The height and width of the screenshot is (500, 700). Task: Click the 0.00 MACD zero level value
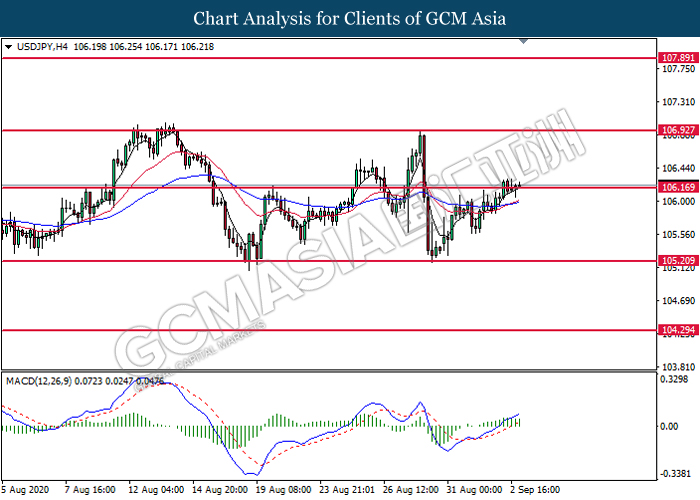click(x=669, y=426)
